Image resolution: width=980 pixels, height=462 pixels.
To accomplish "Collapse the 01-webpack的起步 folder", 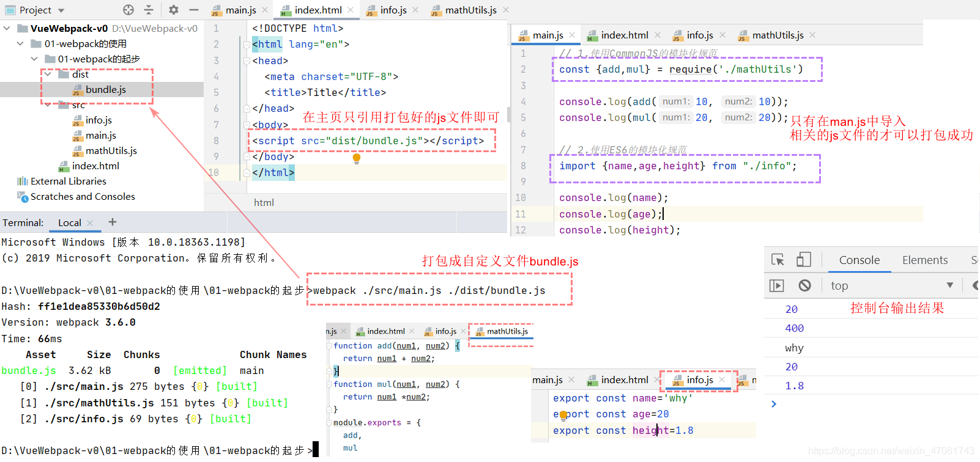I will tap(34, 59).
